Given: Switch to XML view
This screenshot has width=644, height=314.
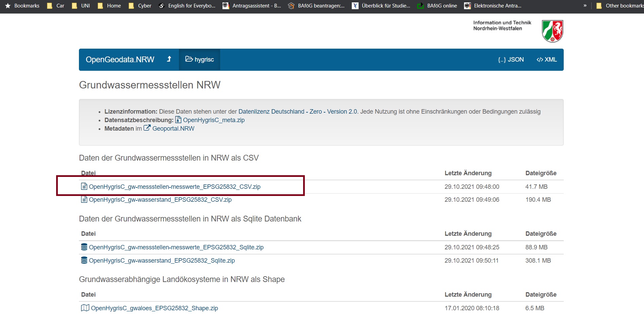Looking at the screenshot, I should point(546,60).
